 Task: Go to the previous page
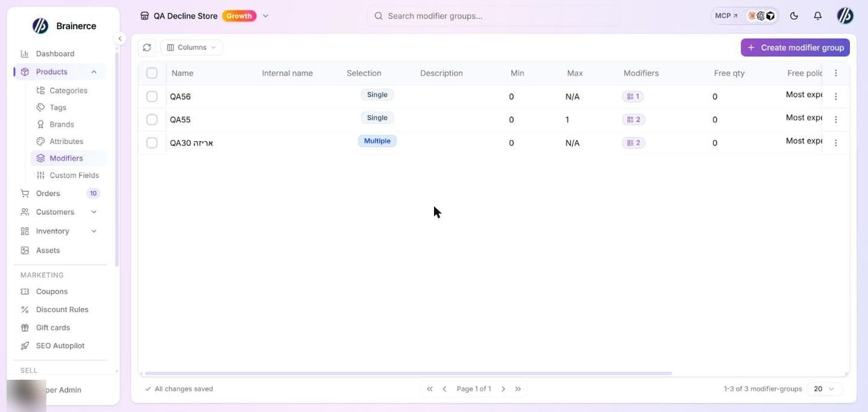(x=444, y=389)
